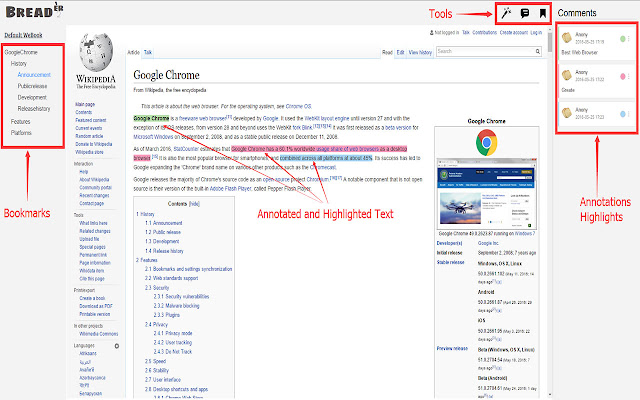The width and height of the screenshot is (640, 400).
Task: Open '2.3 Security' contents entry
Action: (157, 288)
